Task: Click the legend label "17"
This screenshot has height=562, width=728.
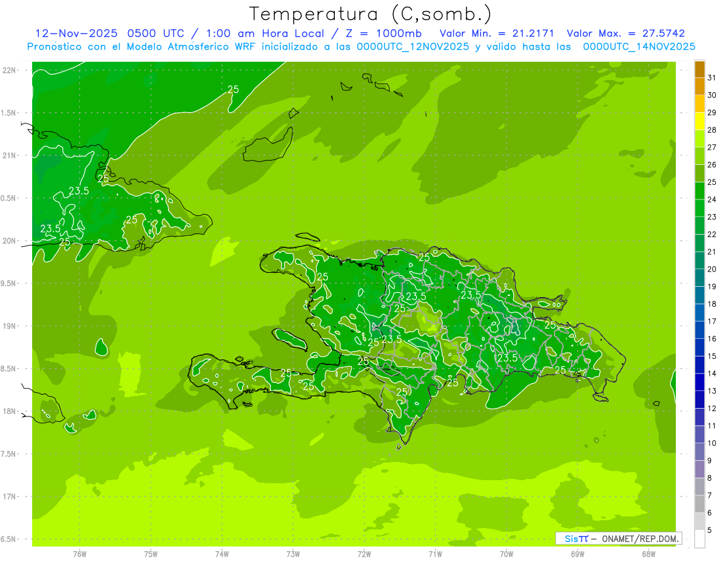Action: 712,321
